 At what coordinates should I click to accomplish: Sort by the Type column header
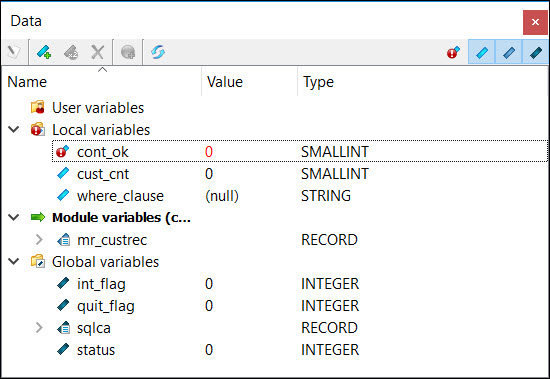[318, 82]
